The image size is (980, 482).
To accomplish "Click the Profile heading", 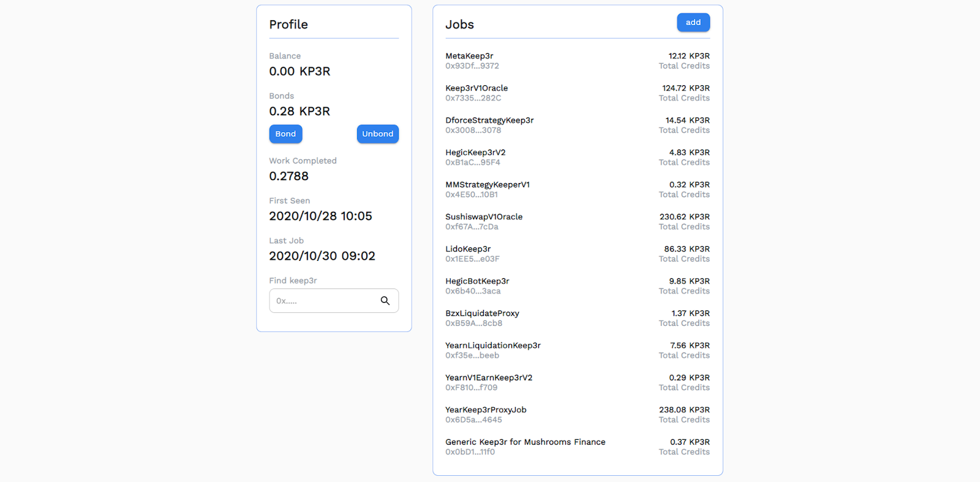I will tap(288, 24).
